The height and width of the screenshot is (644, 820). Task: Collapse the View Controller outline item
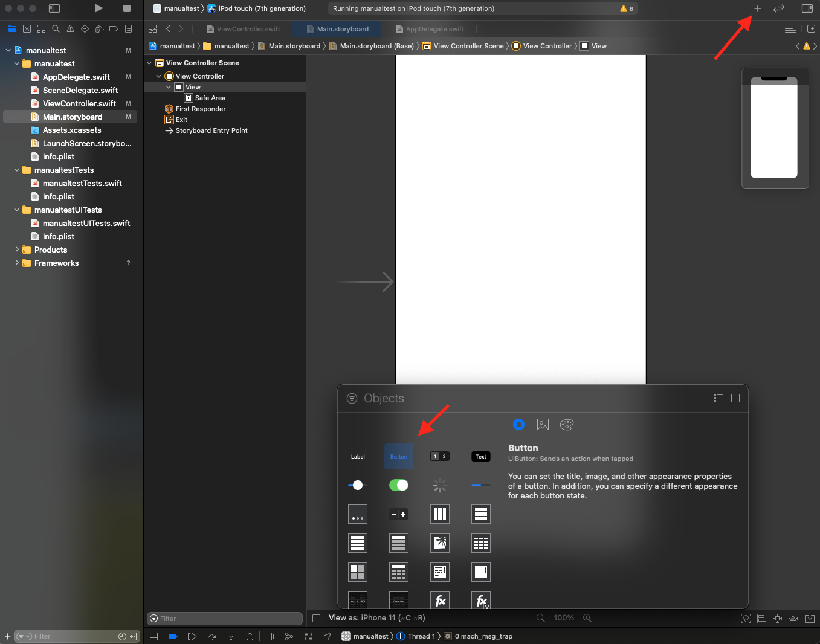159,76
